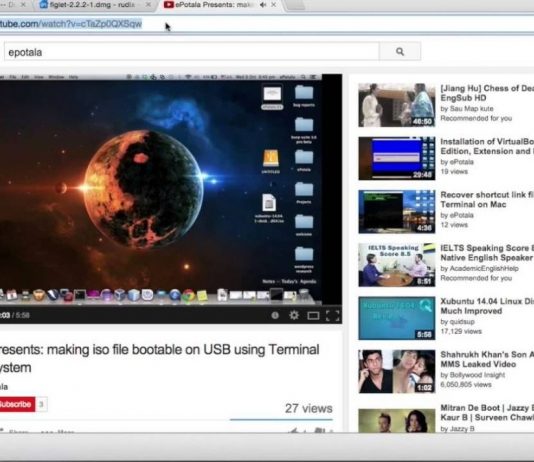The width and height of the screenshot is (534, 462).
Task: Click the Jiang Hu Chess of Death title link
Action: coord(487,93)
